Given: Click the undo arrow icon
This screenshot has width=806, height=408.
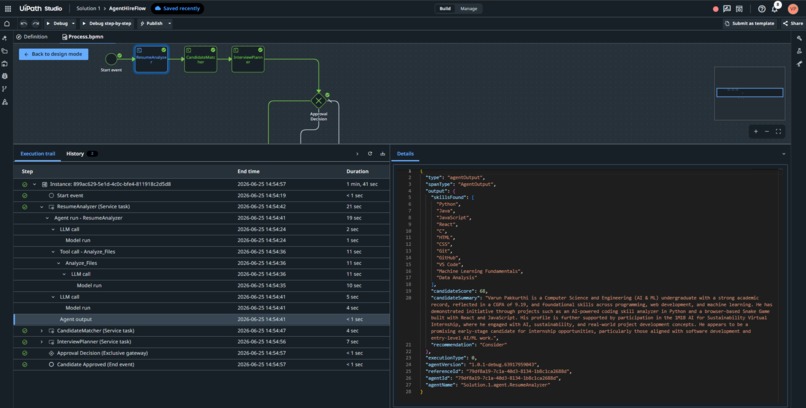Looking at the screenshot, I should tap(24, 24).
